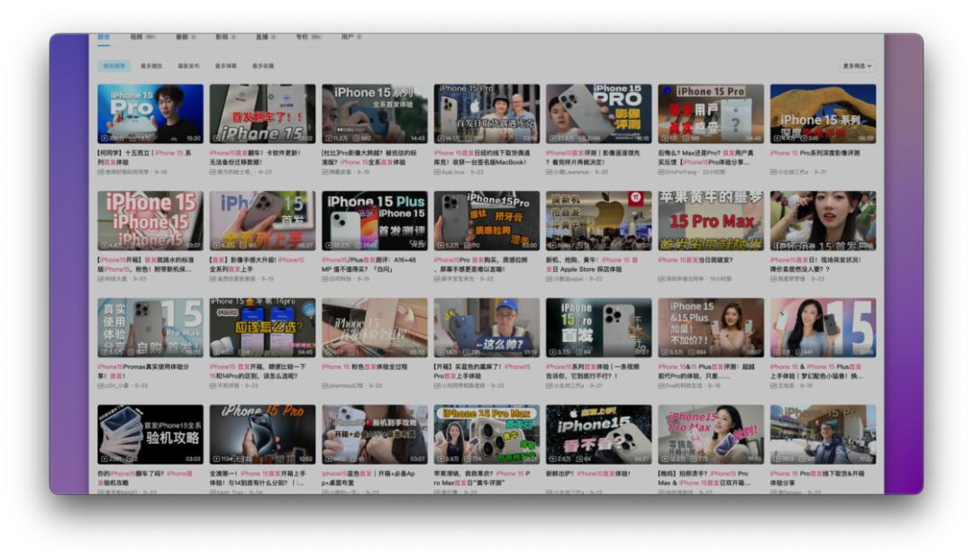Open the triple 'iPhone 15' pink thumbnail
The image size is (973, 560).
pos(150,221)
